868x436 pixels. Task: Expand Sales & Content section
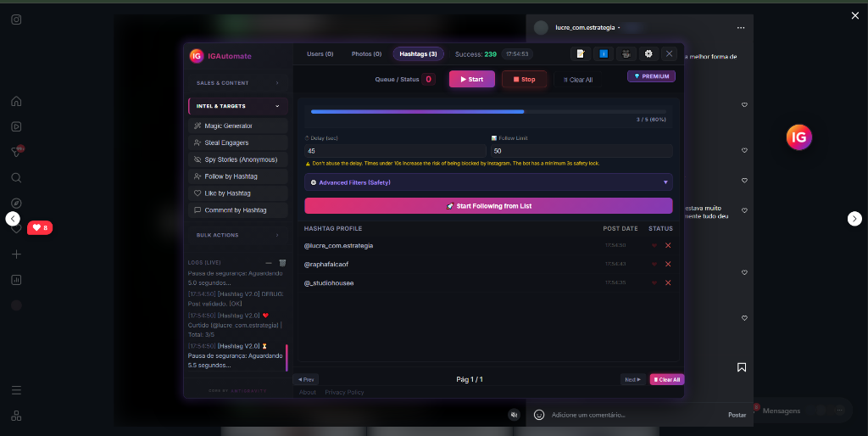point(238,83)
